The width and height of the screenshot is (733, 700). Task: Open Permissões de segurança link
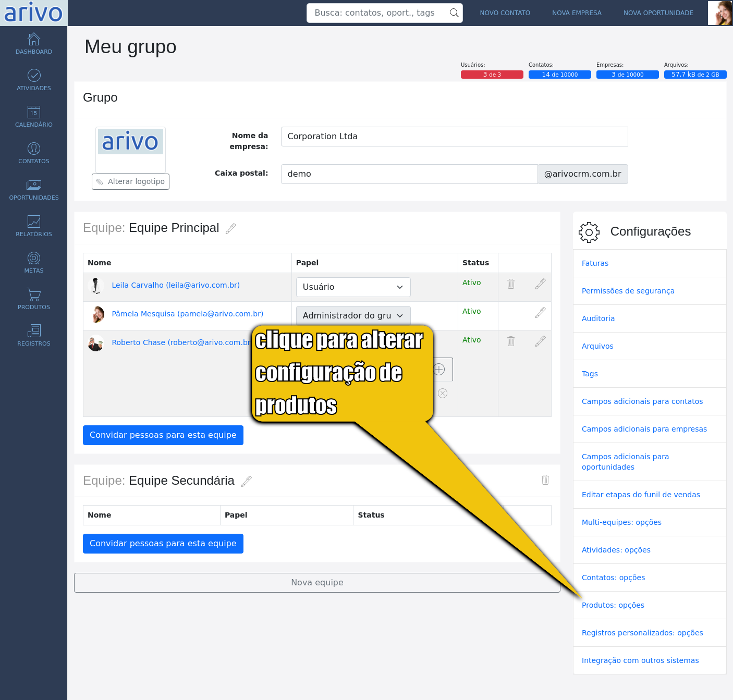pos(628,291)
